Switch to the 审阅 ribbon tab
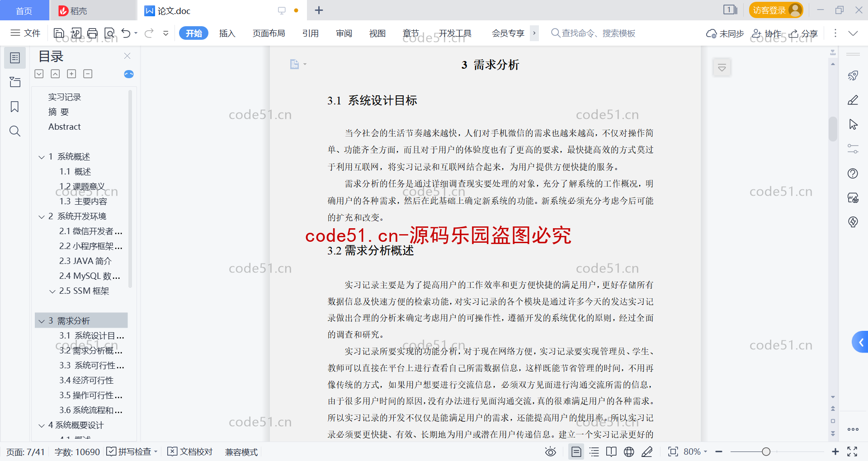 tap(344, 33)
